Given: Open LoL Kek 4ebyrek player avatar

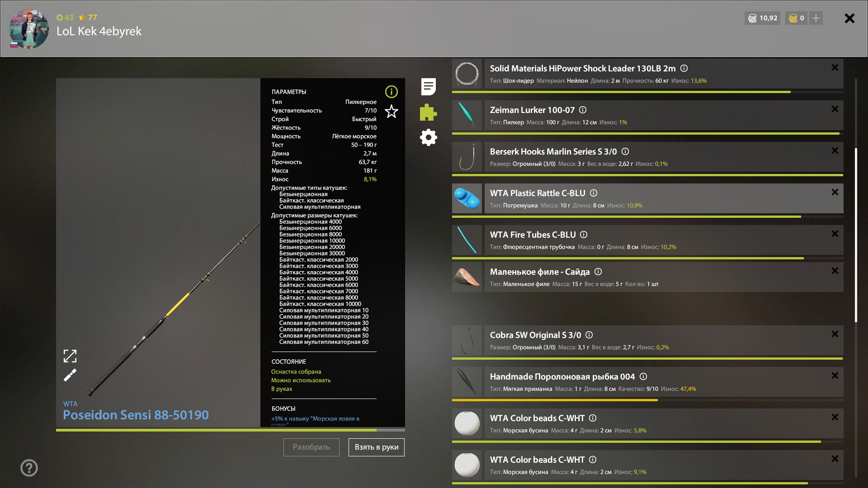Looking at the screenshot, I should pyautogui.click(x=29, y=28).
